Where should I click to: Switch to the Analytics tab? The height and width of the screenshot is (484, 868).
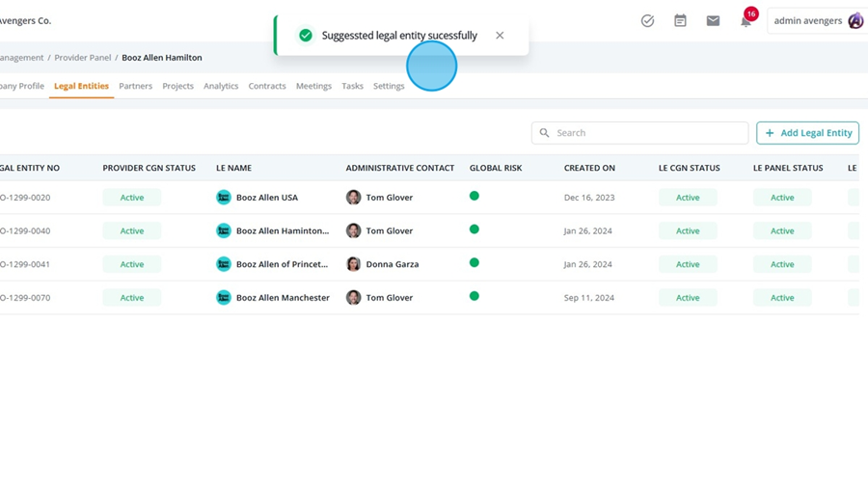[221, 86]
